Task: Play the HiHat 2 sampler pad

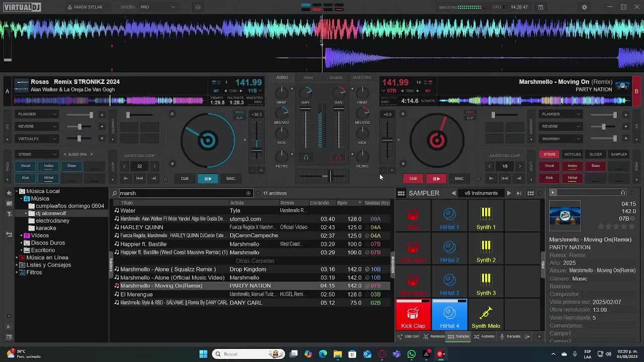Action: pyautogui.click(x=449, y=249)
